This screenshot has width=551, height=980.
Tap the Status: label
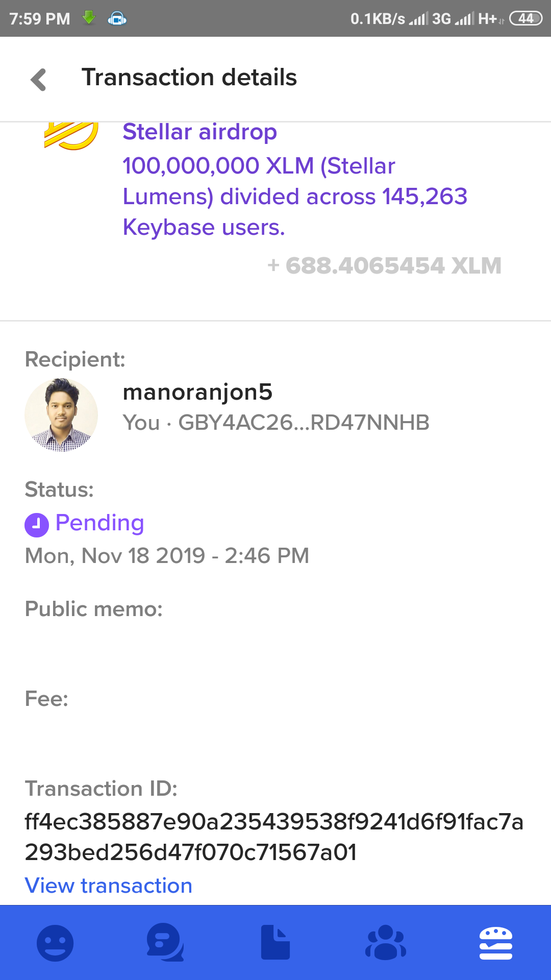59,489
